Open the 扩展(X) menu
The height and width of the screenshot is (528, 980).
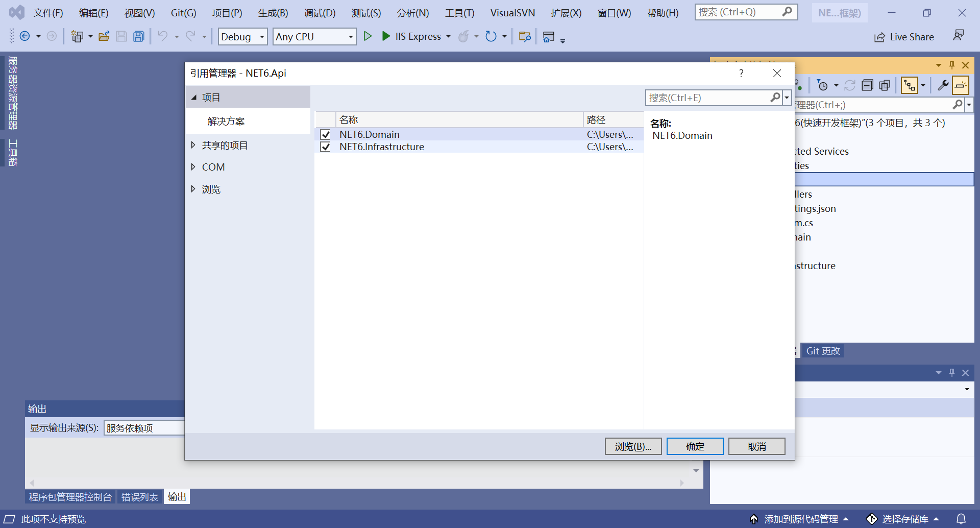click(566, 13)
